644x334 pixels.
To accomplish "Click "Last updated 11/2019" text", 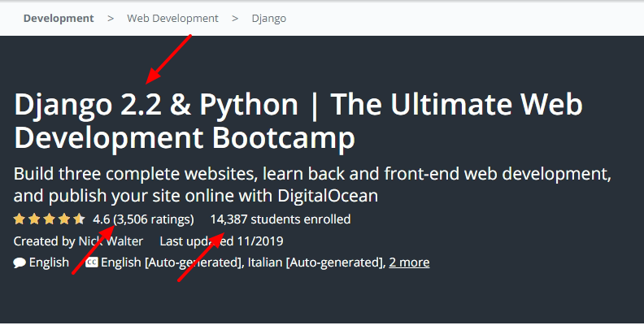I will click(x=221, y=241).
